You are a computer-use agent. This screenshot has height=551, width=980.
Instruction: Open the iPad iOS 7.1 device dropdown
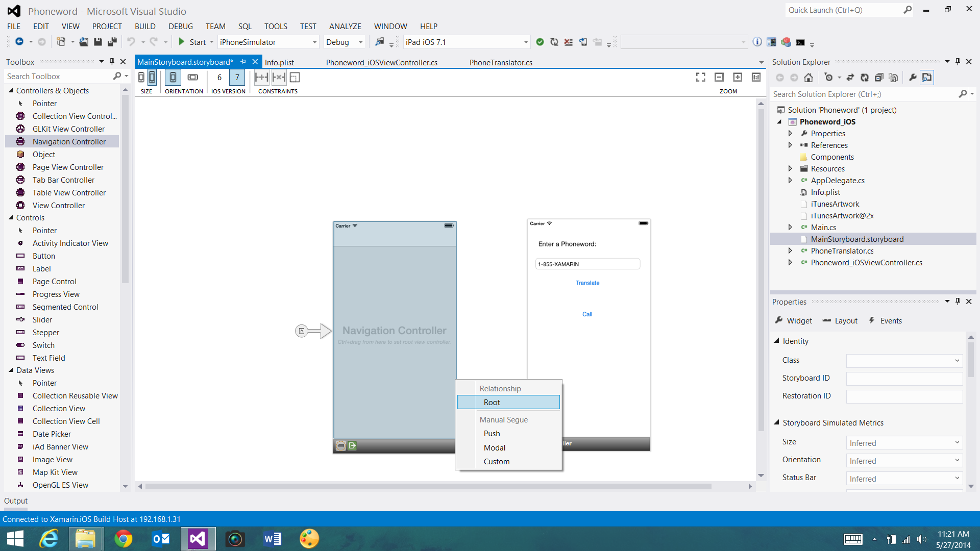point(526,42)
